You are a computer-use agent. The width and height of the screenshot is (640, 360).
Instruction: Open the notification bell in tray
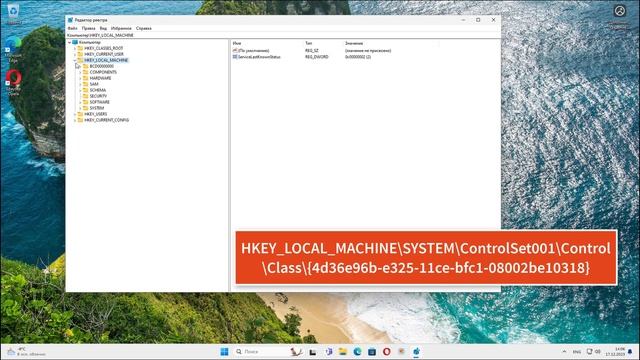point(630,351)
